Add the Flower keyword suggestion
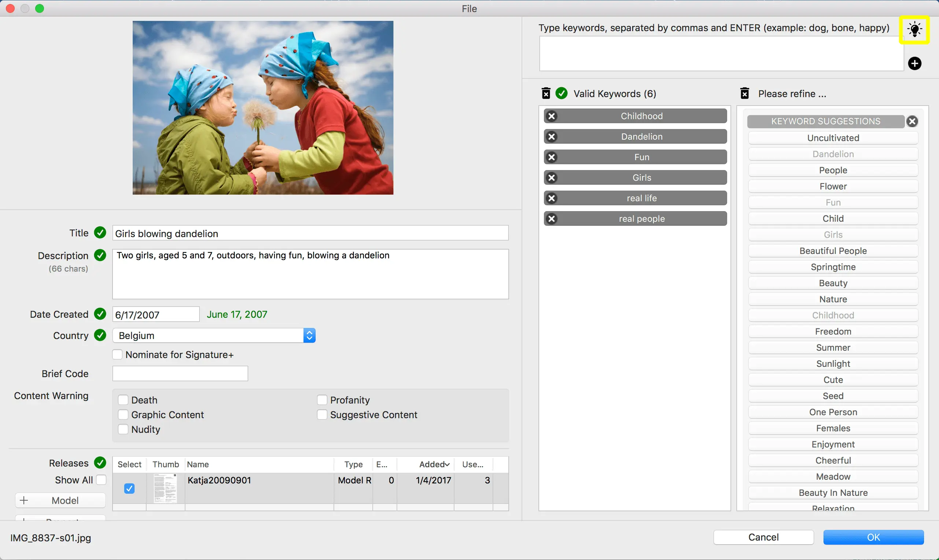The width and height of the screenshot is (939, 560). (x=833, y=187)
